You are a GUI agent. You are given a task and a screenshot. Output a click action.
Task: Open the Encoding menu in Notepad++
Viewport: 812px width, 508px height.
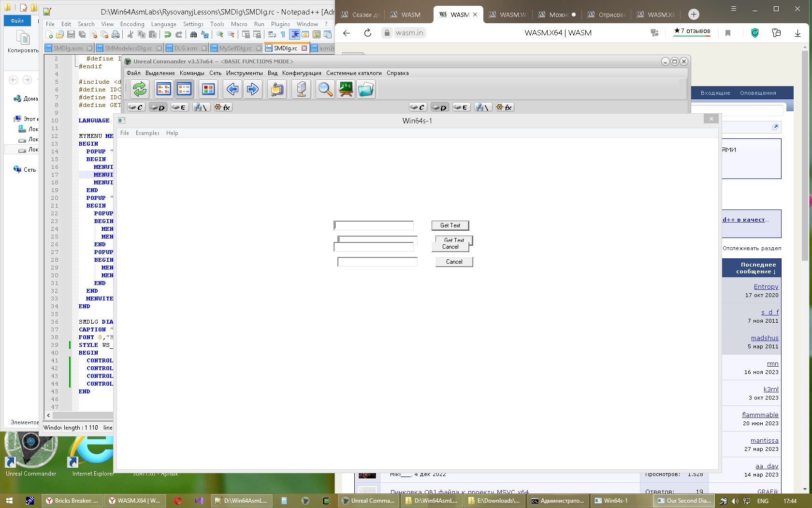132,24
